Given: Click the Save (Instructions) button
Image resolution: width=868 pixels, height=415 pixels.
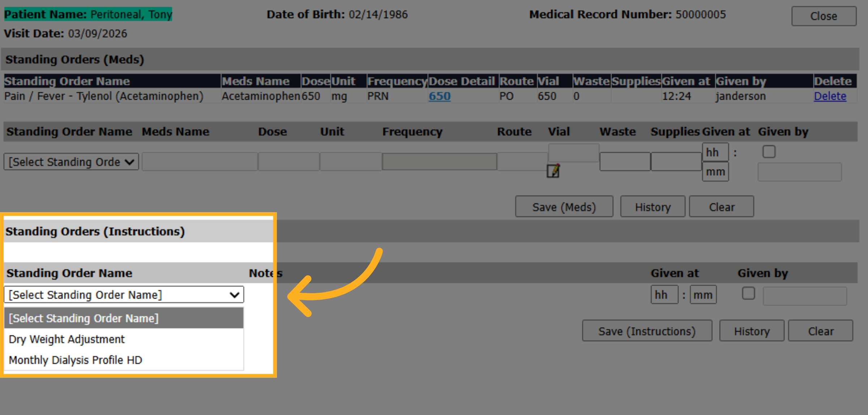Looking at the screenshot, I should coord(647,331).
